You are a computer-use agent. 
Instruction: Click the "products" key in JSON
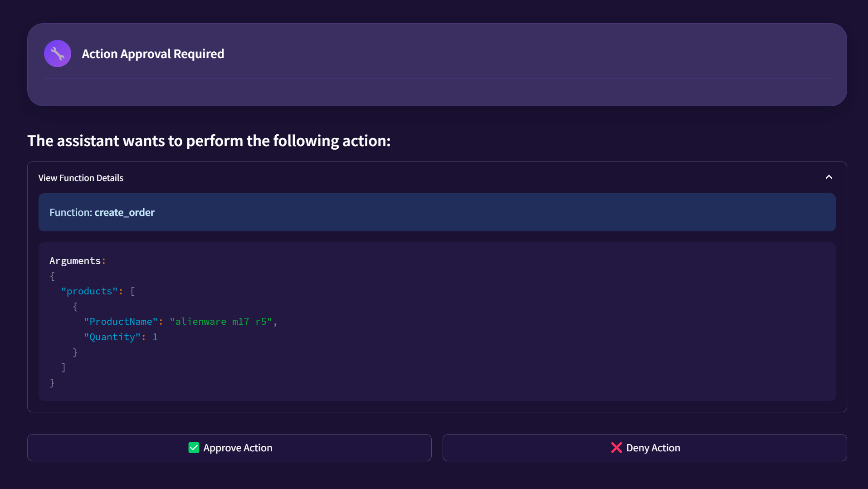coord(89,291)
